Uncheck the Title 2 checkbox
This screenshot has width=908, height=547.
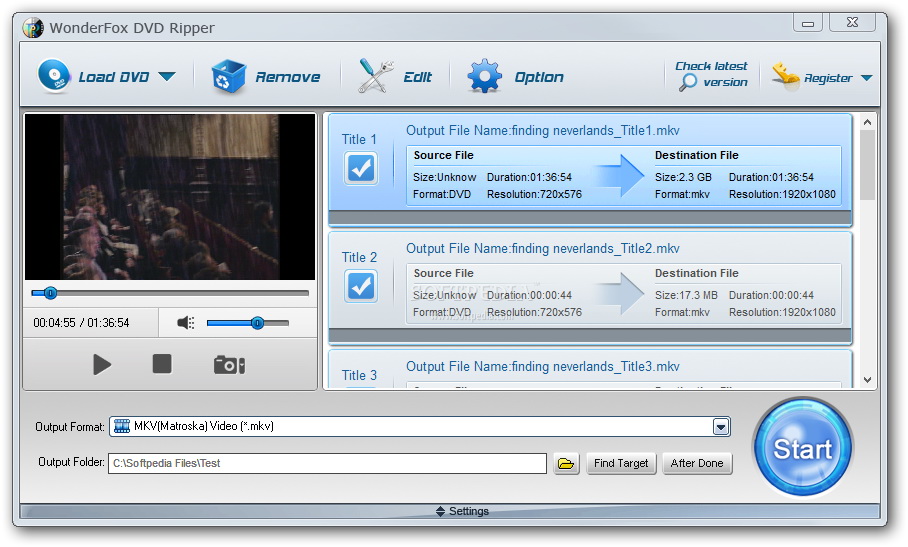click(x=361, y=286)
